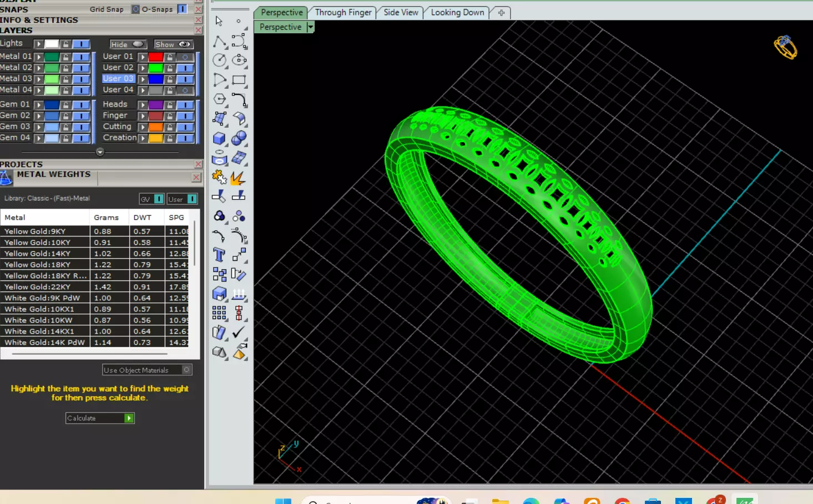Change Cutting layer orange swatch
Viewport: 813px width, 504px height.
coord(156,127)
